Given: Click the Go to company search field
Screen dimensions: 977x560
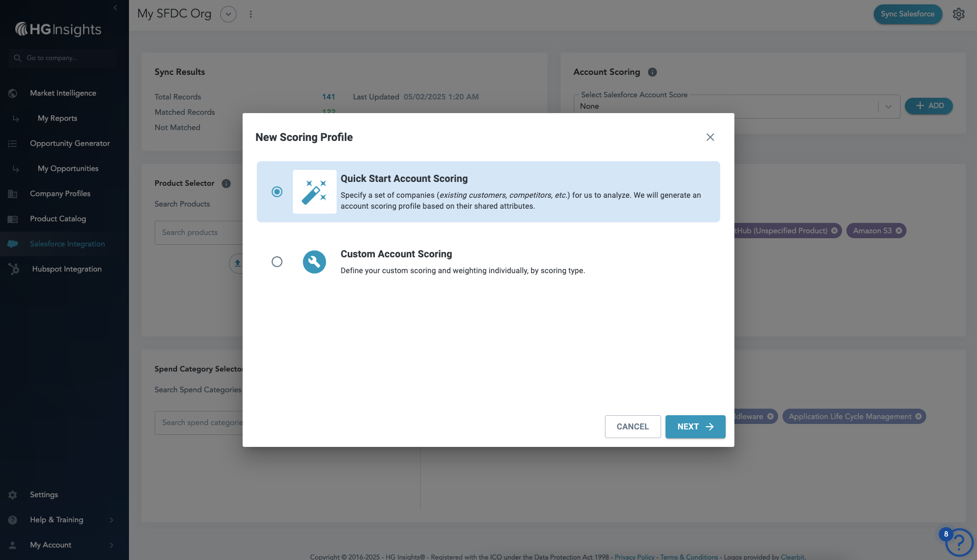Looking at the screenshot, I should (63, 58).
